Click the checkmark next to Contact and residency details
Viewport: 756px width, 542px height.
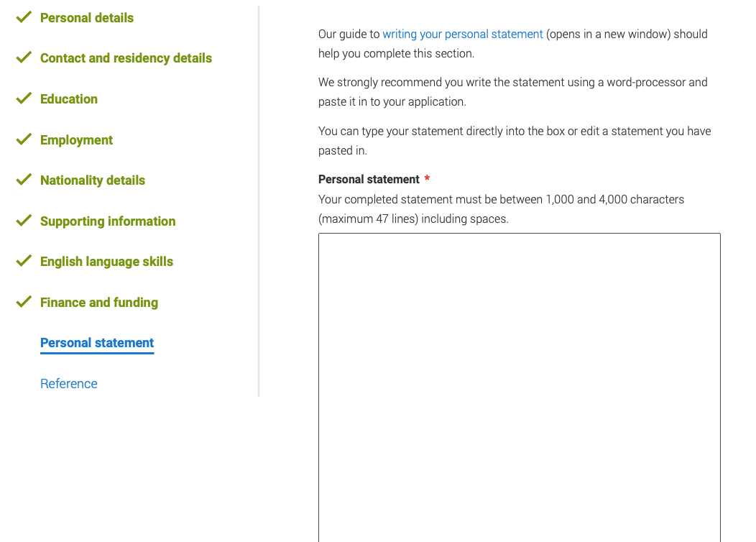coord(24,58)
